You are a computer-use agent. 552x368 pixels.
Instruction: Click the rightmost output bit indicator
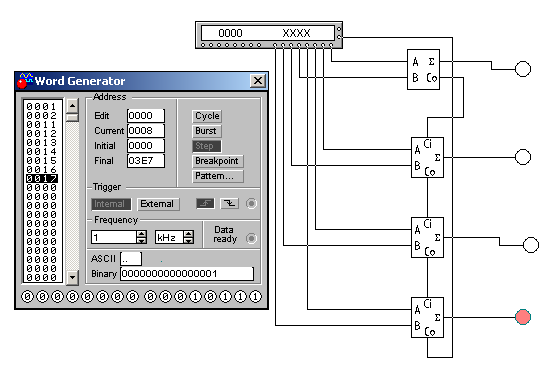(x=256, y=297)
